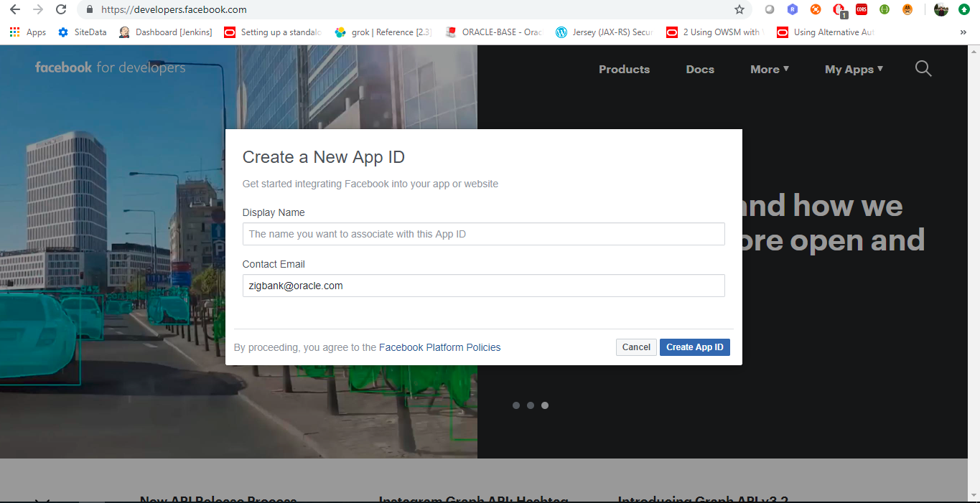Click the secure lock icon in address bar

89,9
